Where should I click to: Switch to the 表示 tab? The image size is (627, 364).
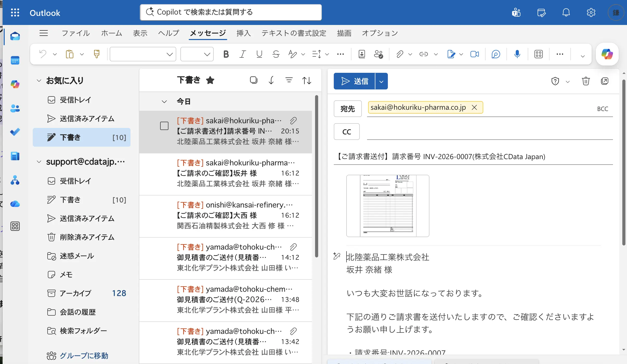[x=140, y=33]
